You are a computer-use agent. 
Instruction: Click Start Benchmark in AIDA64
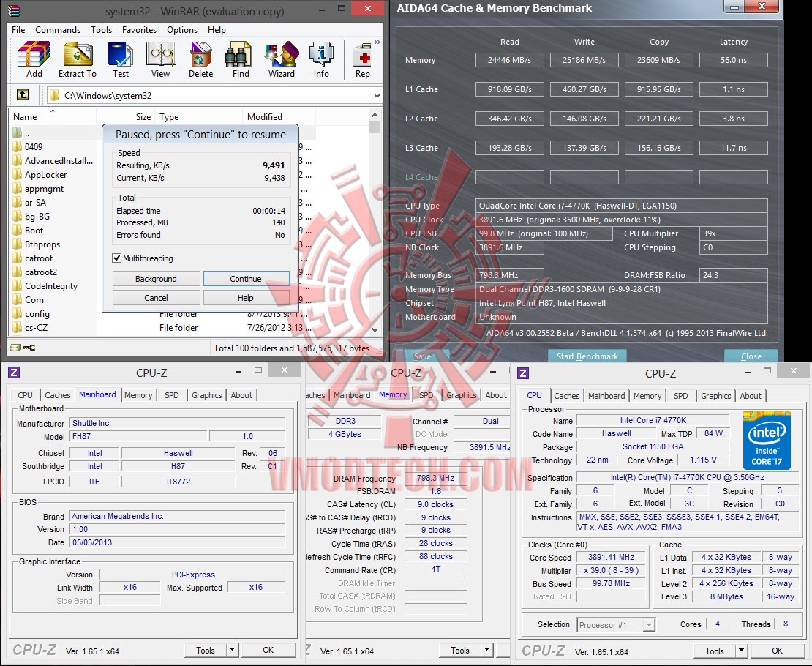point(587,356)
